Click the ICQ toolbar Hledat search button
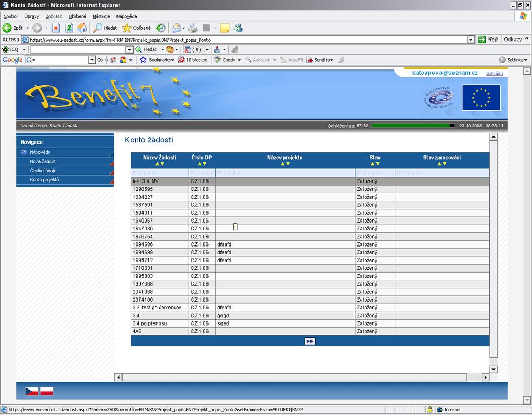This screenshot has width=532, height=415. point(146,49)
